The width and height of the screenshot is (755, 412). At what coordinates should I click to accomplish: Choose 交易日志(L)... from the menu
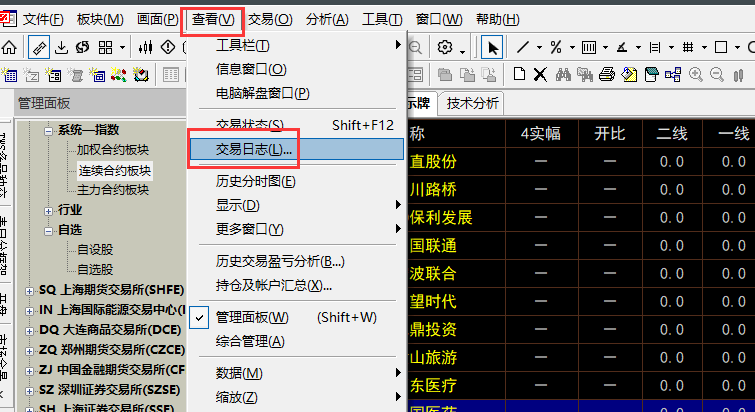(297, 149)
